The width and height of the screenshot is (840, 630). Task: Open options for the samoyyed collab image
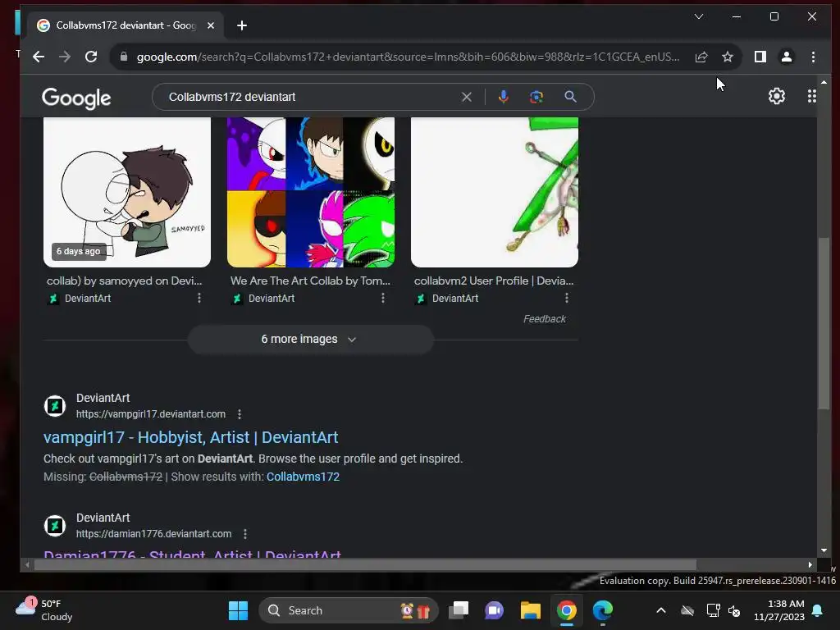coord(199,299)
